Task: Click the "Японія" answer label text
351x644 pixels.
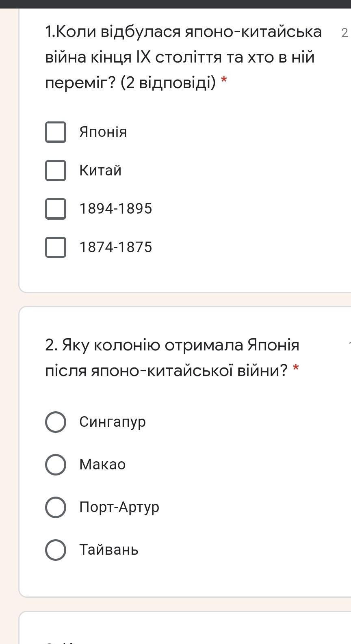Action: point(103,132)
